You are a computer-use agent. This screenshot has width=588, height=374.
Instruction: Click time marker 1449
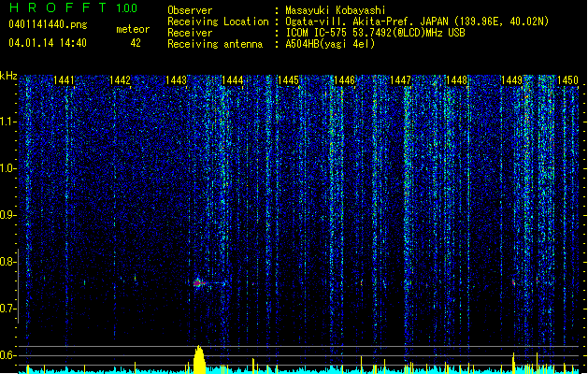click(x=512, y=79)
